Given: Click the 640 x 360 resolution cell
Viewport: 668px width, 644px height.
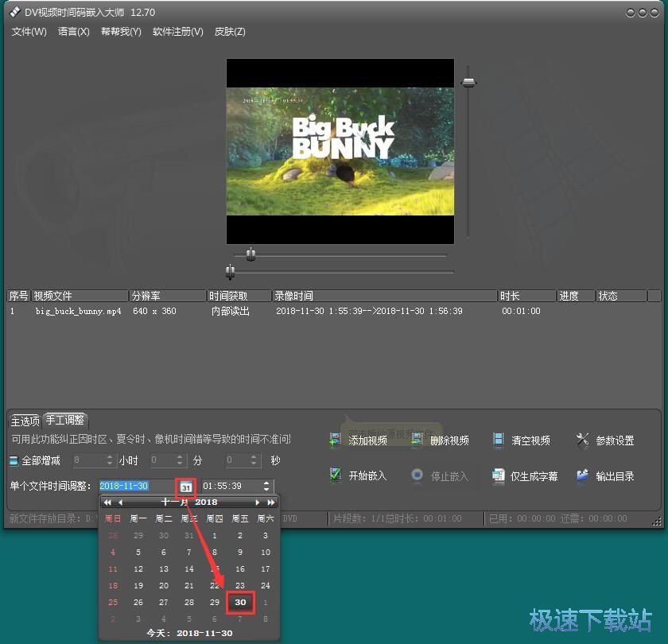Looking at the screenshot, I should pyautogui.click(x=154, y=312).
